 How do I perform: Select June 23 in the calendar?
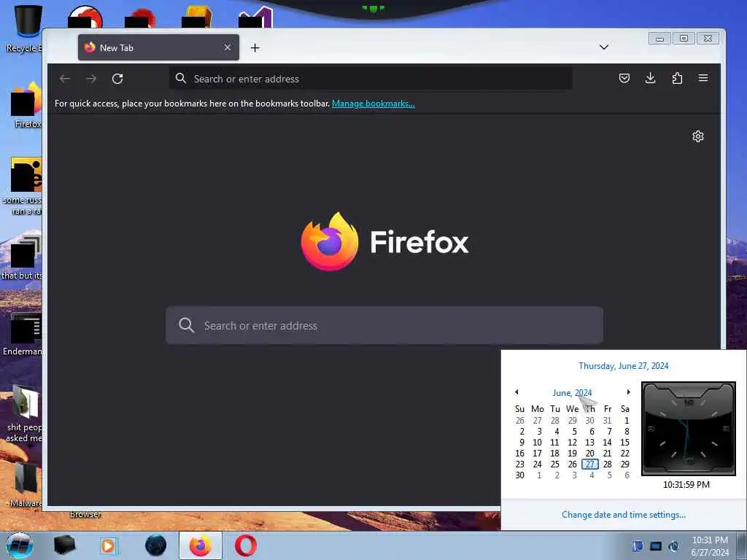point(519,464)
